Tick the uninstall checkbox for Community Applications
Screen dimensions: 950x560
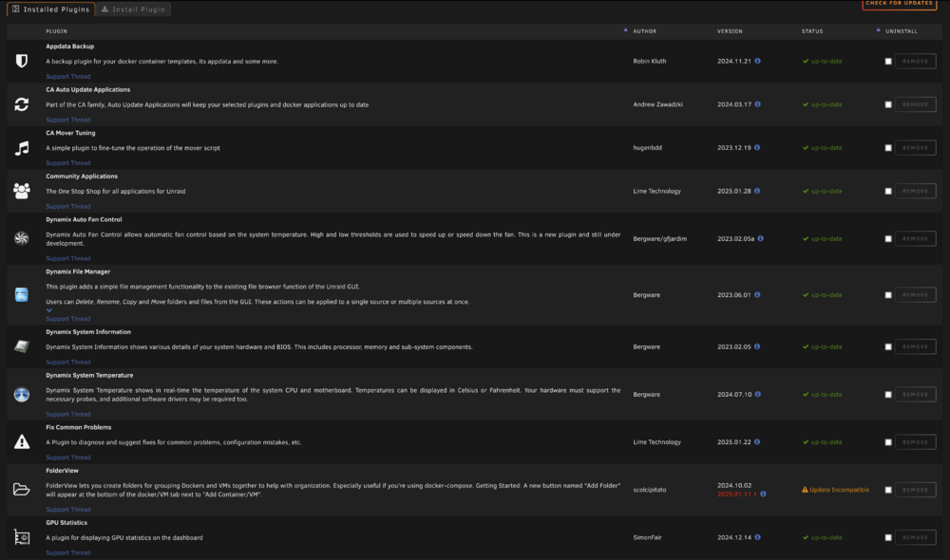pyautogui.click(x=888, y=191)
